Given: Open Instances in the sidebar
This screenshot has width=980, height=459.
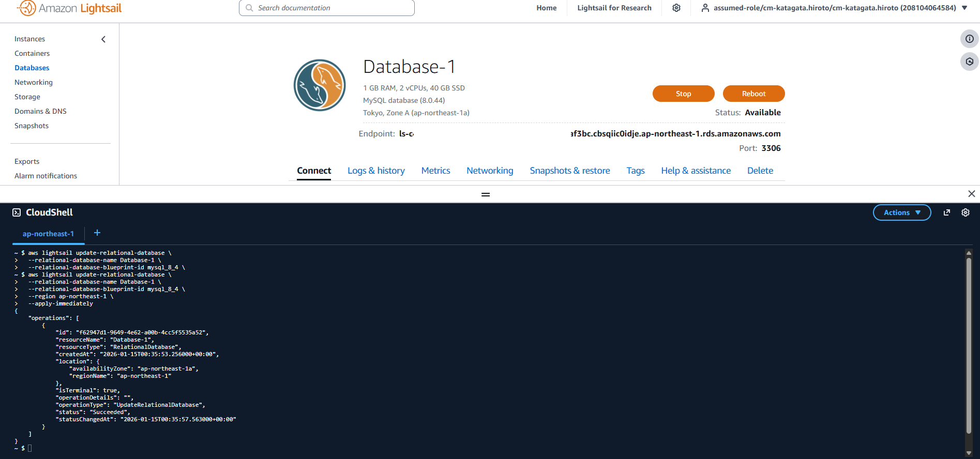Looking at the screenshot, I should point(29,39).
